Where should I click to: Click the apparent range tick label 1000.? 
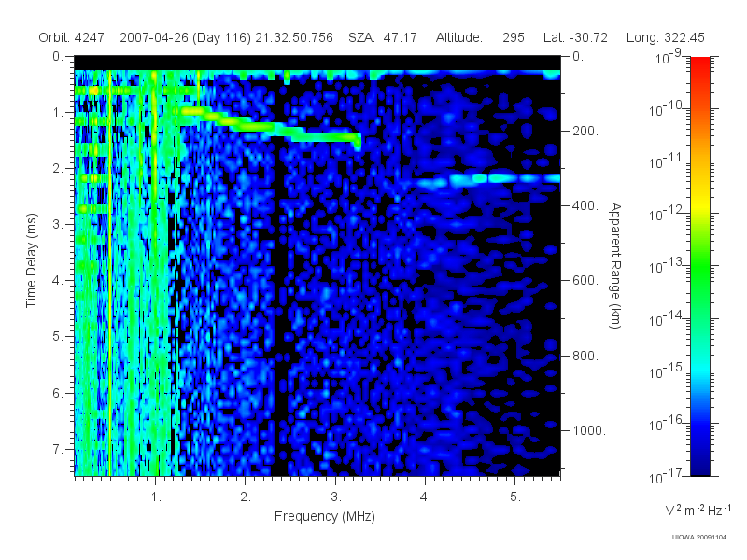(x=589, y=430)
